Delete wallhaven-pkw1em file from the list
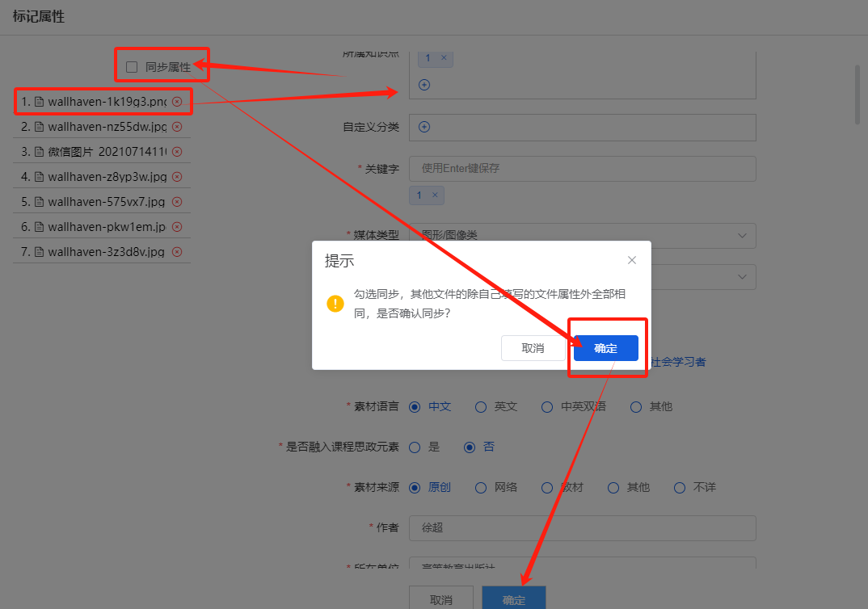The width and height of the screenshot is (868, 609). (177, 227)
